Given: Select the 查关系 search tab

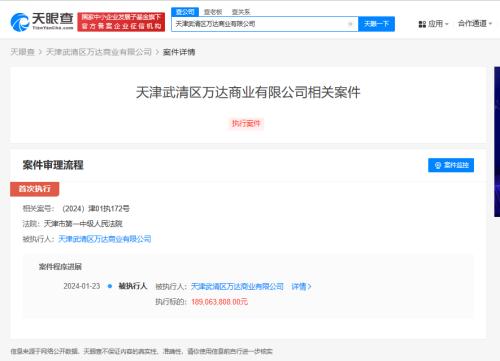Looking at the screenshot, I should point(241,12).
